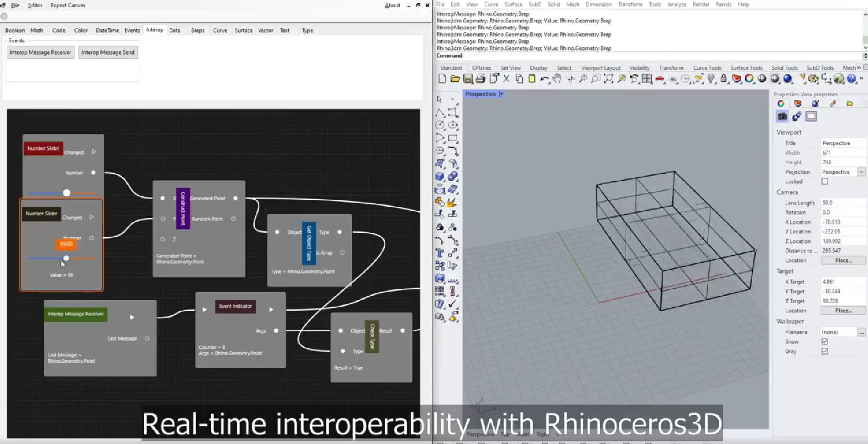Screen dimensions: 868x444
Task: Select the Circle tool in Rhino sidebar
Action: point(440,125)
